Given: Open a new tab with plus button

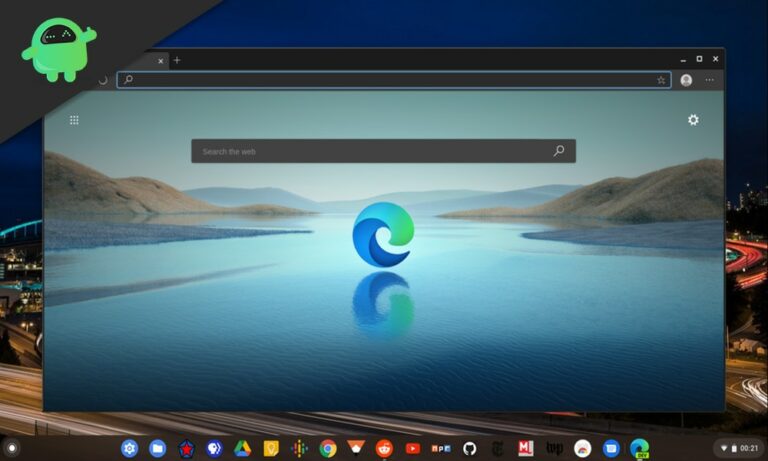Looking at the screenshot, I should point(177,60).
